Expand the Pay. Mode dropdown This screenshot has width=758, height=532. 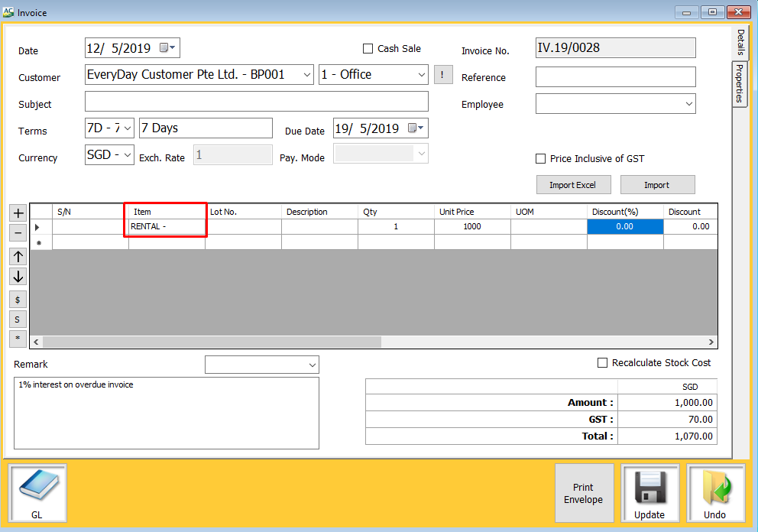[422, 154]
